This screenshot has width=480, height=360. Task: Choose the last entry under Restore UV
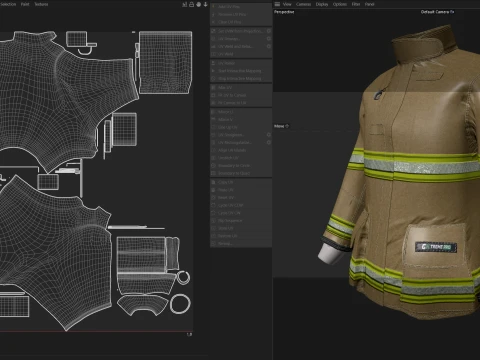(x=241, y=244)
